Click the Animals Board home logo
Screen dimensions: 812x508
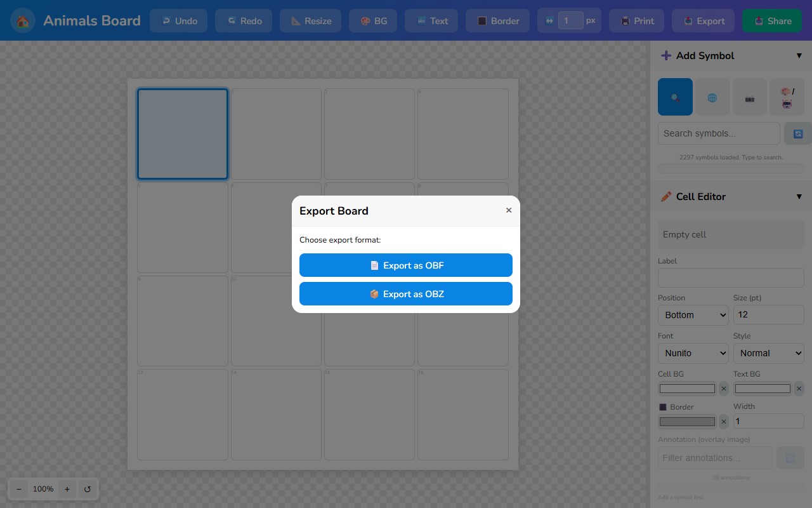tap(22, 20)
